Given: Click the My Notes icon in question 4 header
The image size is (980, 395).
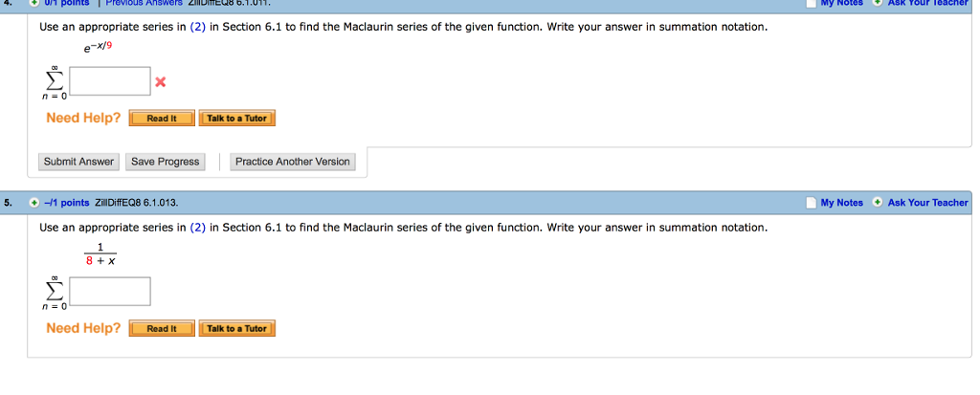Looking at the screenshot, I should [812, 3].
